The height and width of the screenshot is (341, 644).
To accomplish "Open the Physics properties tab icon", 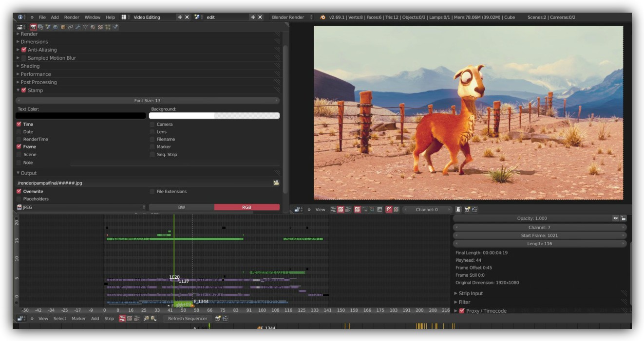I will (x=115, y=27).
